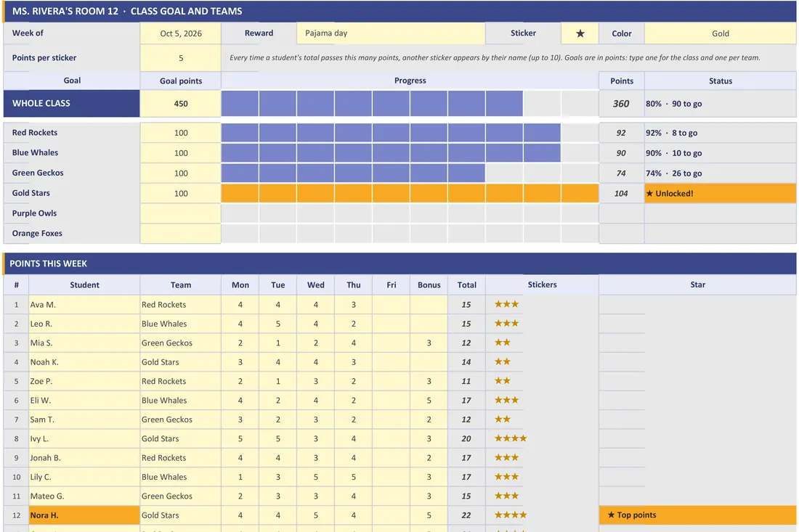Screen dimensions: 799x532
Task: Click the Points per sticker value cell
Action: tap(180, 58)
